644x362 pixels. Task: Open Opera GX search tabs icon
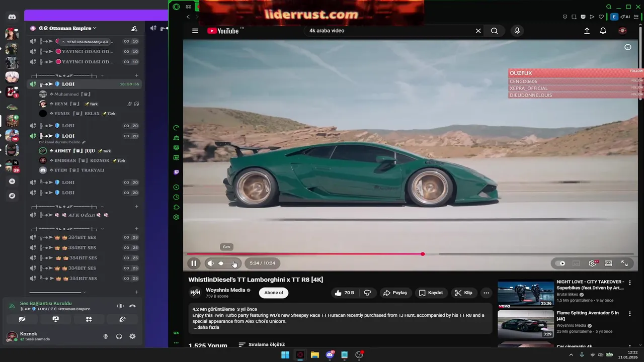click(609, 7)
